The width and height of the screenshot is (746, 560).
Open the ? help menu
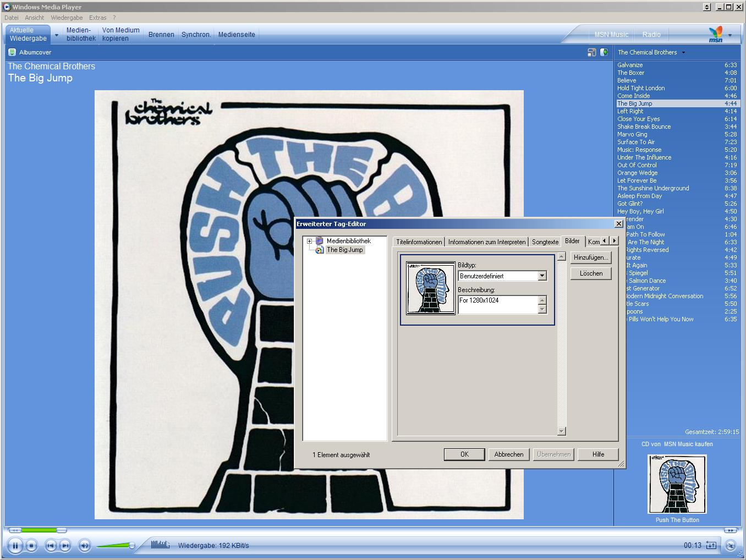[x=114, y=18]
